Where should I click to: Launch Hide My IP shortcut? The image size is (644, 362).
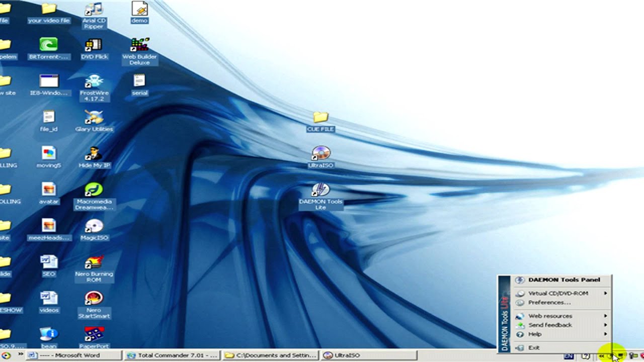(x=94, y=158)
